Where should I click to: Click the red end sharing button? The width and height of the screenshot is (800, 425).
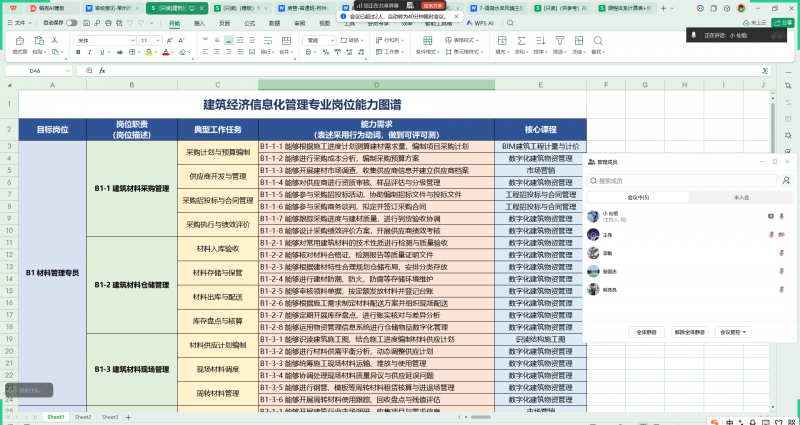coord(433,5)
